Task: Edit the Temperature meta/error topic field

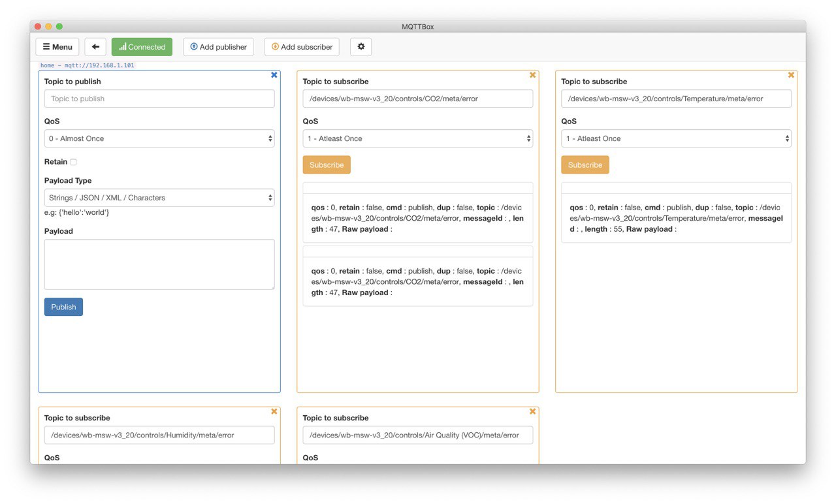Action: click(677, 99)
